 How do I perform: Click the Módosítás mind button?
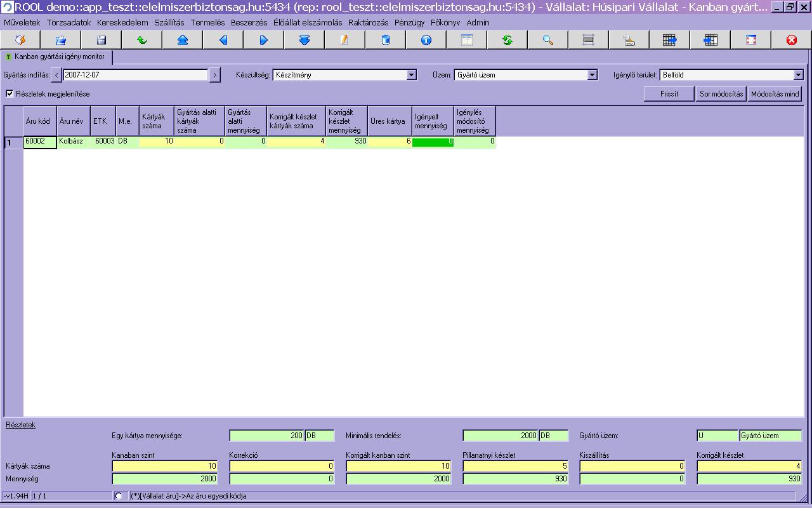point(775,94)
